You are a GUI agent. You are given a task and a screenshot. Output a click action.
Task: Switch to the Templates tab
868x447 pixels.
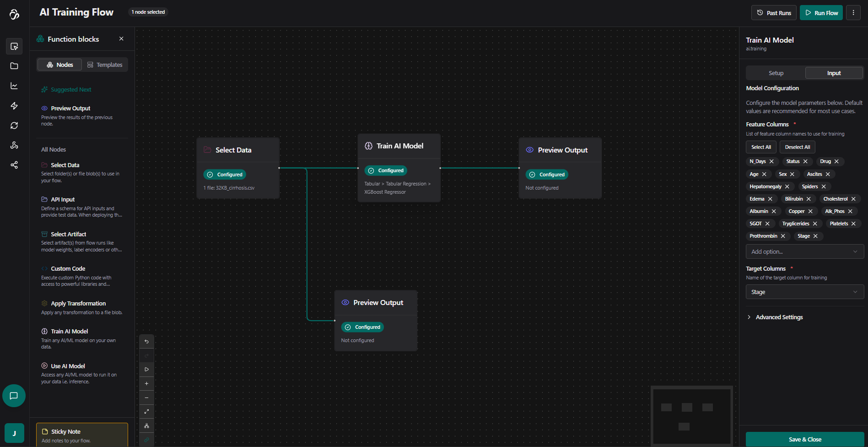(x=105, y=65)
